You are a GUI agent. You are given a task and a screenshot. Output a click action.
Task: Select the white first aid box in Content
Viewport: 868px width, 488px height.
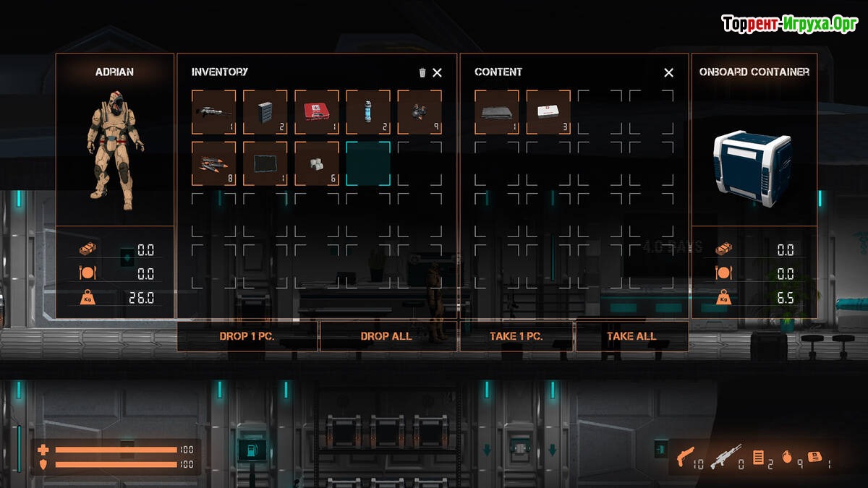[548, 112]
